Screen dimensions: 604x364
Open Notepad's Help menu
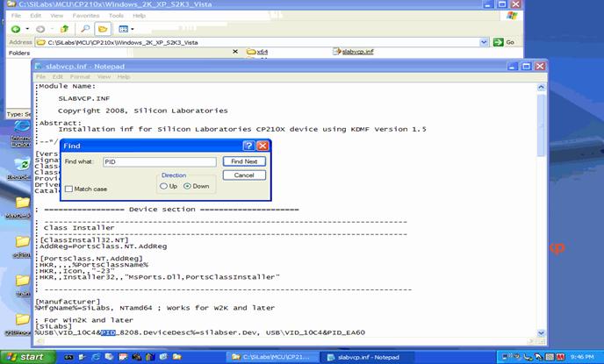124,77
